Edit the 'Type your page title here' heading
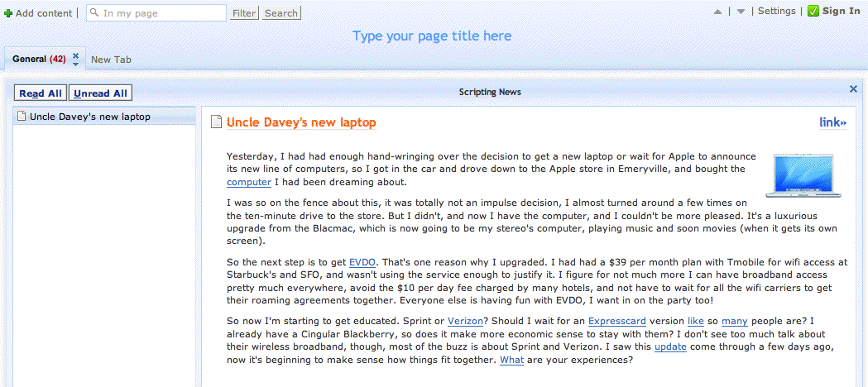The image size is (868, 387). pyautogui.click(x=432, y=36)
